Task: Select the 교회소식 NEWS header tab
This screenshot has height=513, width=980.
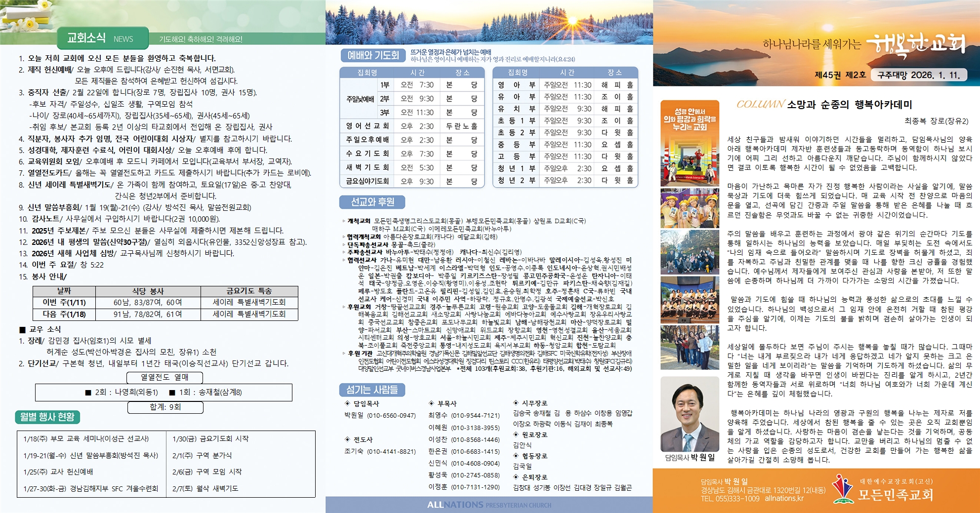Action: [x=101, y=38]
